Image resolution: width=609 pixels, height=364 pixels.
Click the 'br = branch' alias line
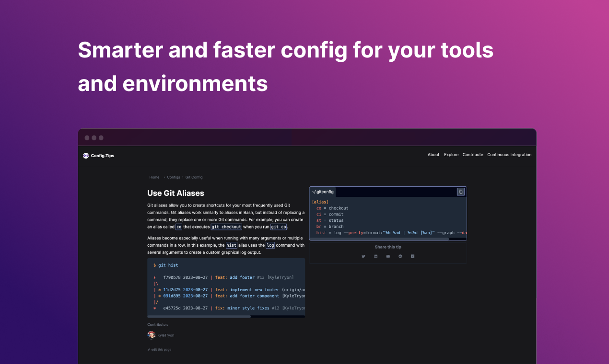(330, 227)
